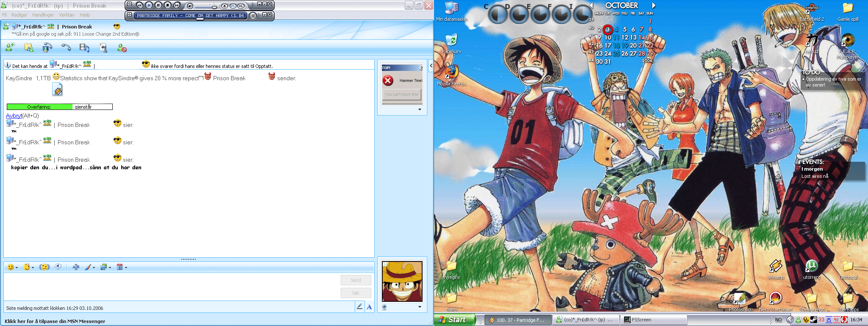The width and height of the screenshot is (868, 326).
Task: Open the Verktøy menu
Action: point(67,15)
